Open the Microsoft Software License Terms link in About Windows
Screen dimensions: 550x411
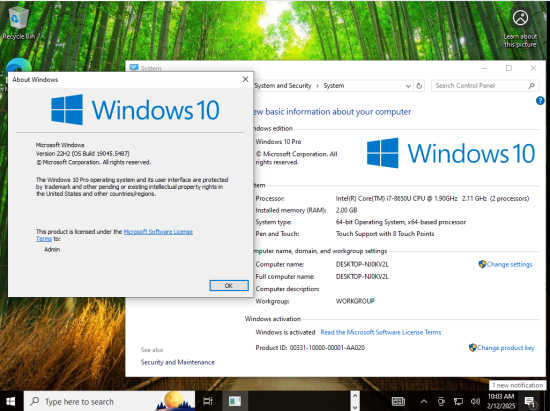[158, 232]
